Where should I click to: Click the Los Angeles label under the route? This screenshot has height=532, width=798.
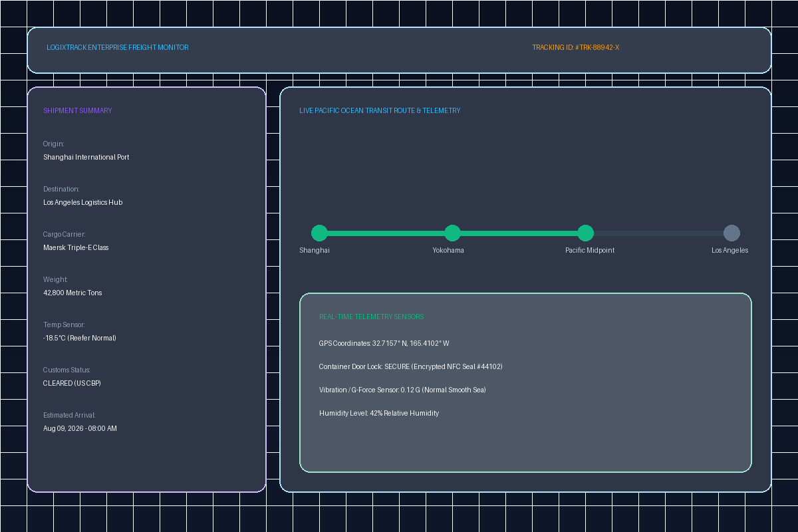[730, 250]
